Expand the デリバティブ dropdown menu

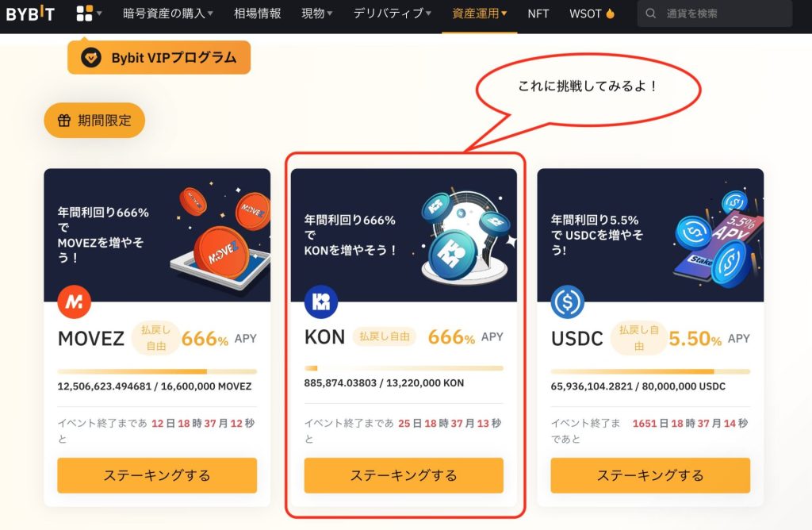click(392, 13)
